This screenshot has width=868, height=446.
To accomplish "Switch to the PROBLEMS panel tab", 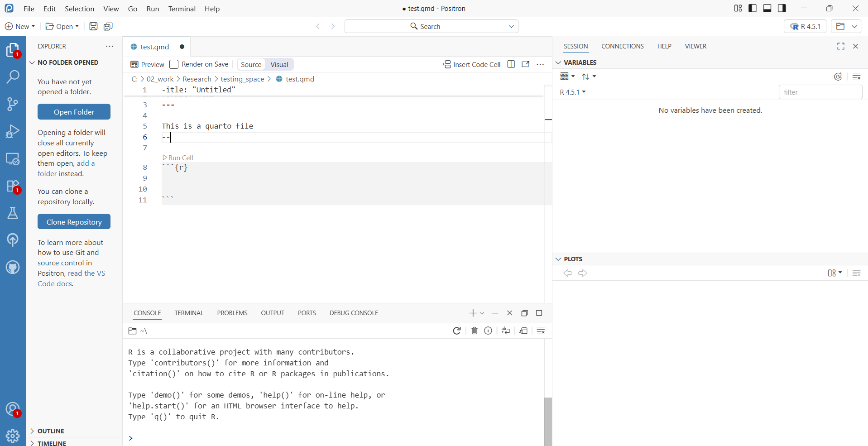I will click(232, 313).
